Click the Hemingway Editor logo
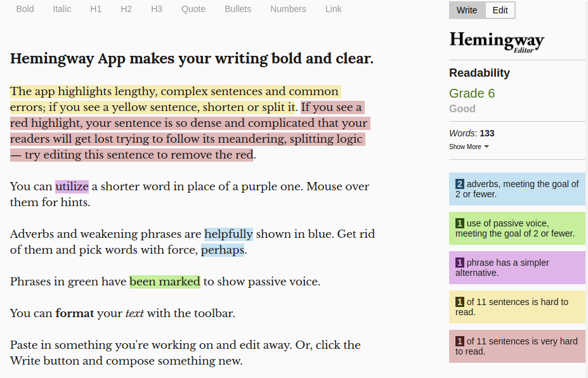Viewport: 588px width, 378px height. (497, 42)
